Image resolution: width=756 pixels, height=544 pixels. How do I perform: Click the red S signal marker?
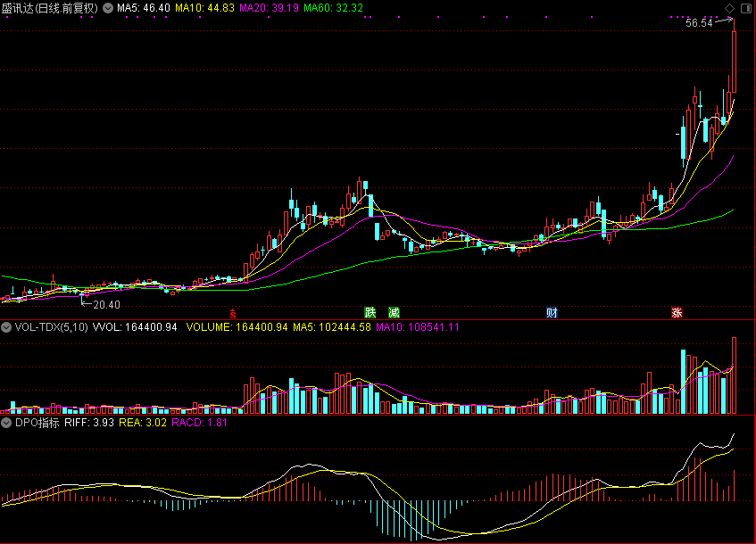233,314
